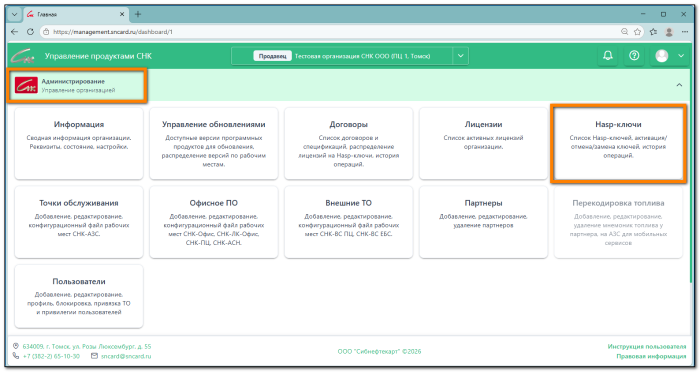Open the notifications bell icon
The height and width of the screenshot is (372, 700).
pos(608,56)
